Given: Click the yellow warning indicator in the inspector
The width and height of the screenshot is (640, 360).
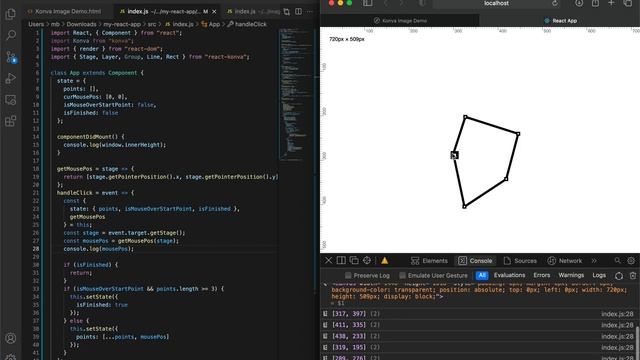Looking at the screenshot, I should pos(384,260).
